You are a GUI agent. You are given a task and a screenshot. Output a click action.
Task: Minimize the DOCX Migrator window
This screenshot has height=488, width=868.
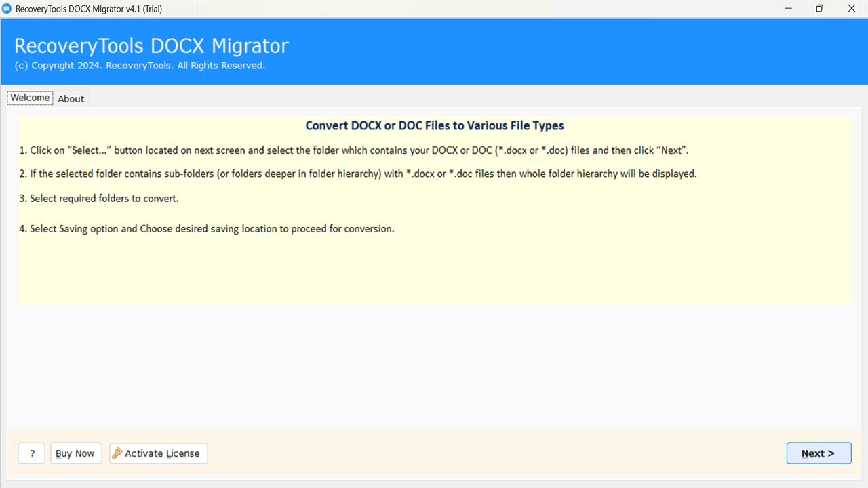point(789,9)
